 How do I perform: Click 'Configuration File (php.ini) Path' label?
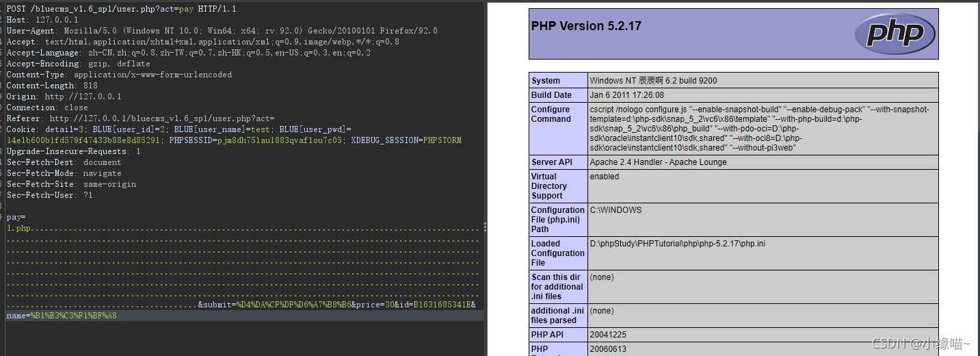[558, 220]
